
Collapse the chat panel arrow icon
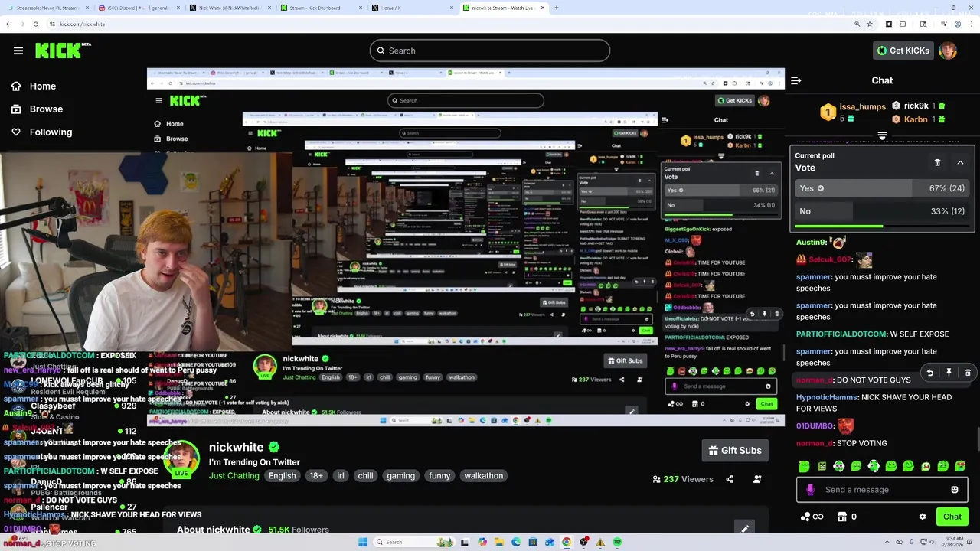(x=796, y=80)
